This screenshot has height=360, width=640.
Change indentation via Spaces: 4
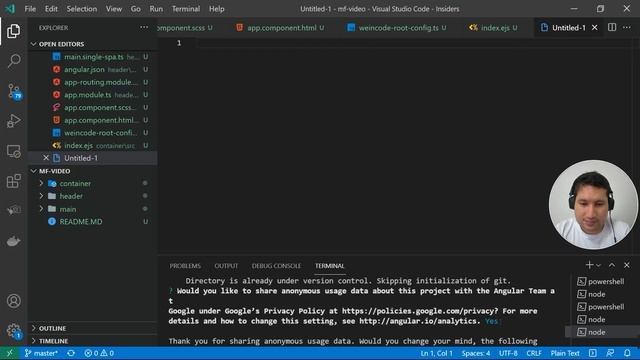(476, 353)
